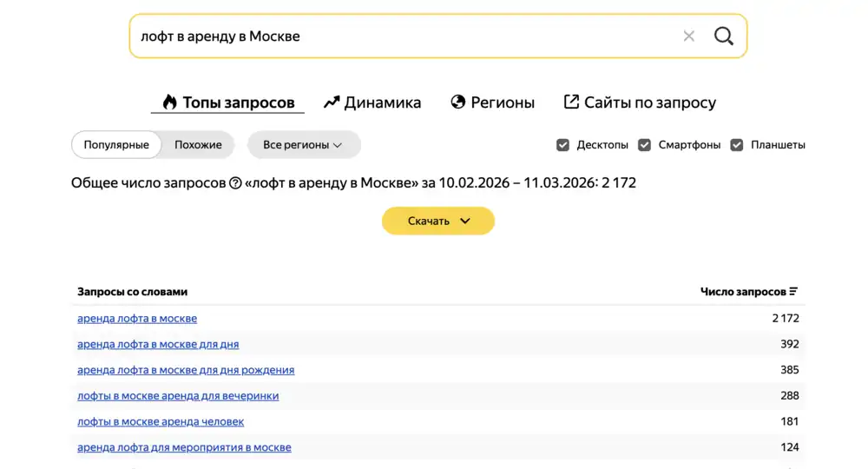Click the question mark help icon

[x=234, y=183]
